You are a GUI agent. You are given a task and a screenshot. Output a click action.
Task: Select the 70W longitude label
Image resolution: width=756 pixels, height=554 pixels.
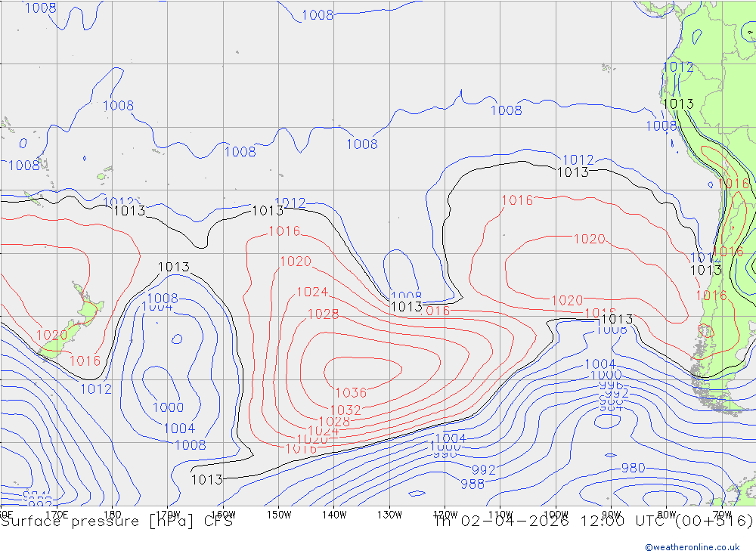pos(722,515)
